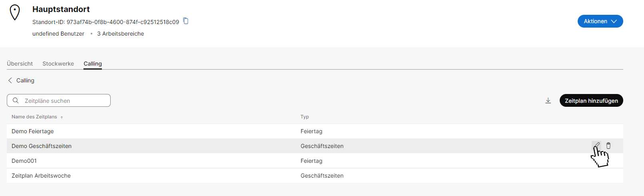Edit Demo Geschäftszeiten with pencil icon
Viewport: 644px width, 196px height.
click(x=596, y=146)
